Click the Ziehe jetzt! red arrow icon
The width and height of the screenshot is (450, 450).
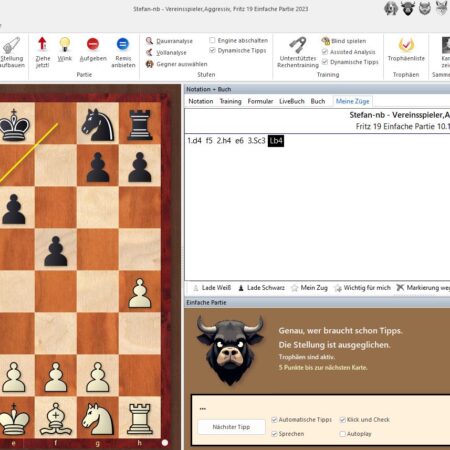[x=42, y=44]
